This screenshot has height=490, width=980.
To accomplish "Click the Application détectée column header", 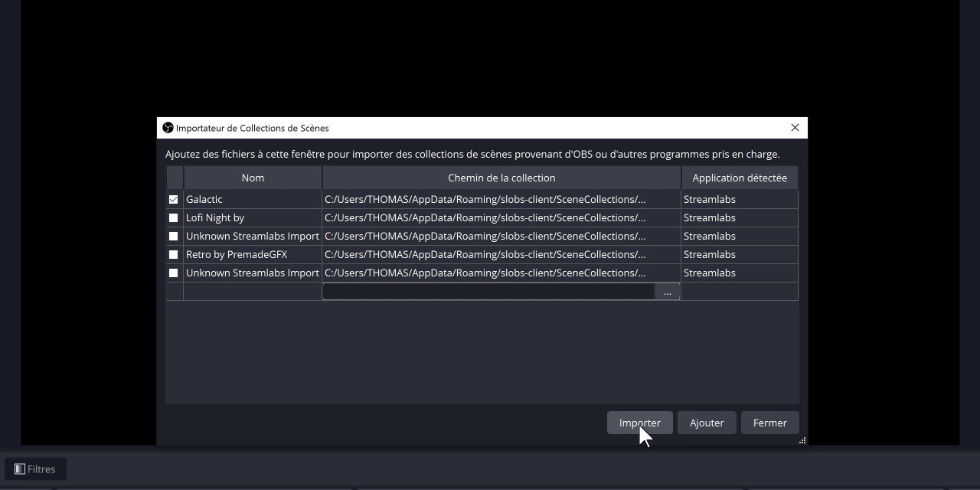I will click(x=739, y=178).
